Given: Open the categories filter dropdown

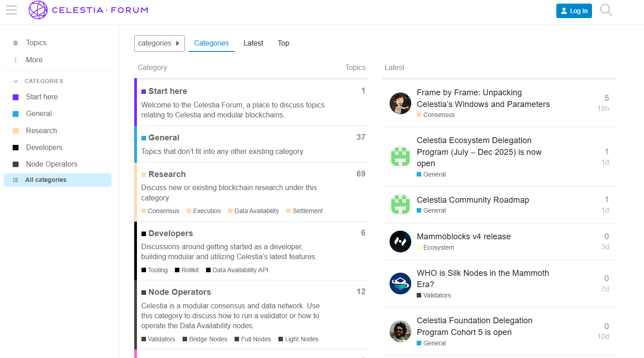Looking at the screenshot, I should pos(160,43).
